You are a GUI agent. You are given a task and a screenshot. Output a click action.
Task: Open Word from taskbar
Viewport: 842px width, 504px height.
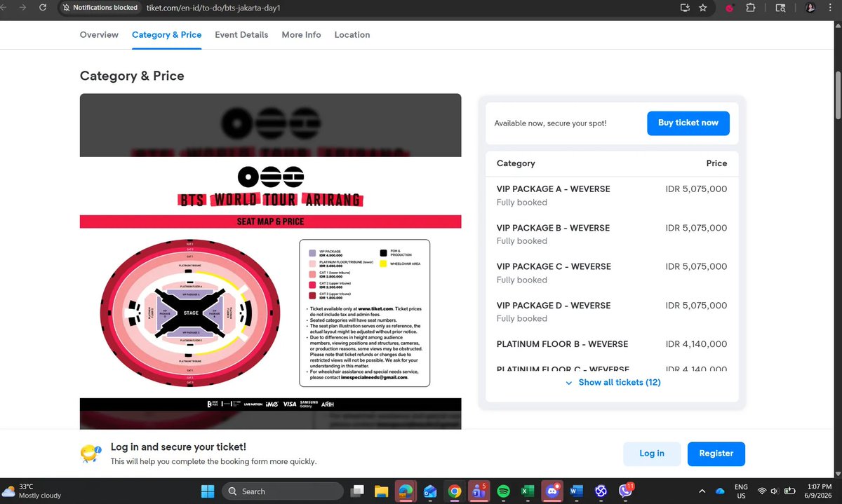(577, 491)
